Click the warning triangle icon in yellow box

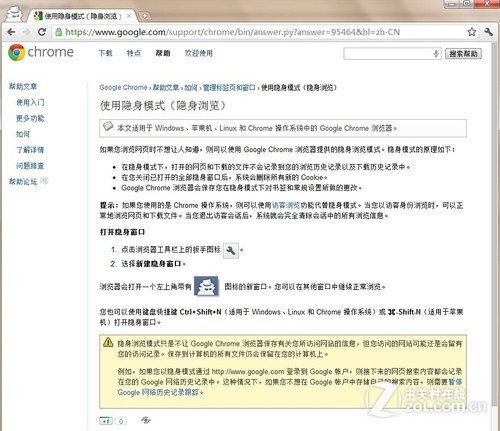click(x=108, y=342)
